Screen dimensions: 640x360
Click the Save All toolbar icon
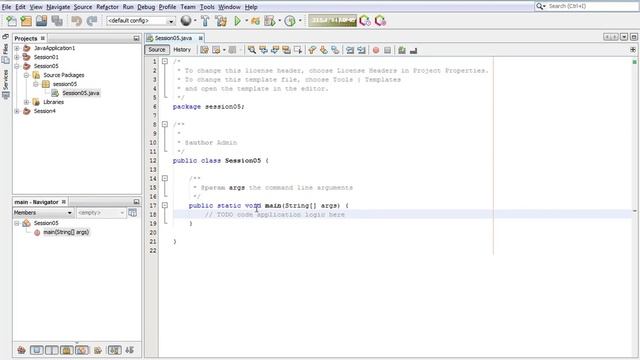coord(57,21)
